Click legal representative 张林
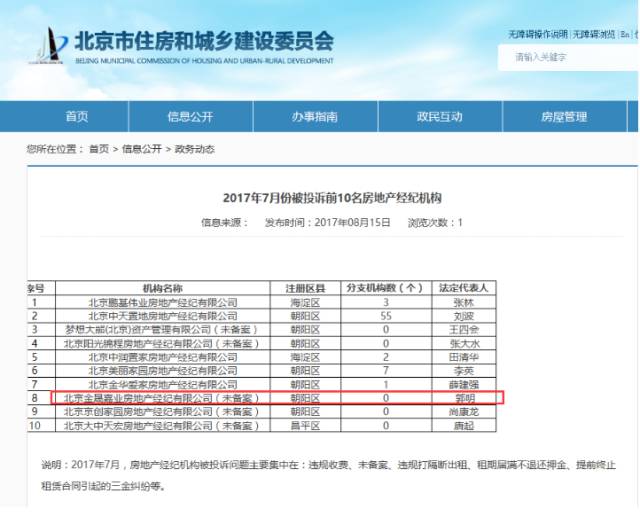The image size is (640, 517). pyautogui.click(x=464, y=303)
